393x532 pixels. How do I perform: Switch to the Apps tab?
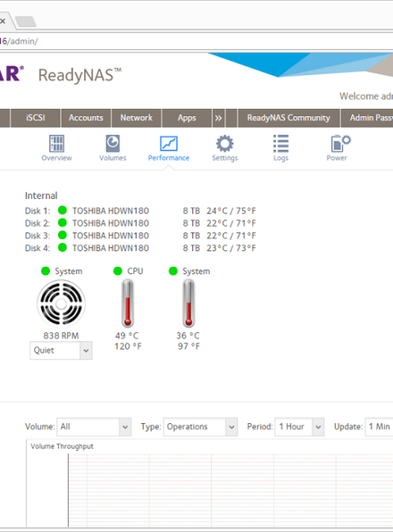pyautogui.click(x=187, y=118)
